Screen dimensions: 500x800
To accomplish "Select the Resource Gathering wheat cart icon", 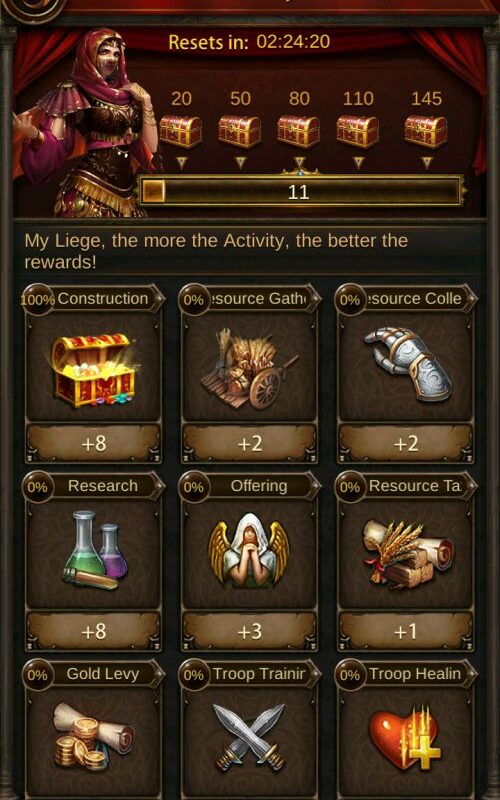I will [250, 368].
